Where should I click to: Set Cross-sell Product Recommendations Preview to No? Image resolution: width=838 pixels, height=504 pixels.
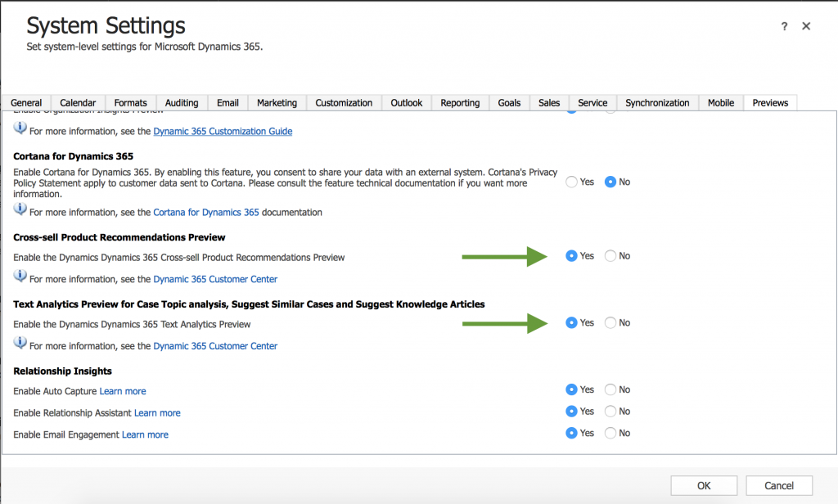pyautogui.click(x=610, y=256)
